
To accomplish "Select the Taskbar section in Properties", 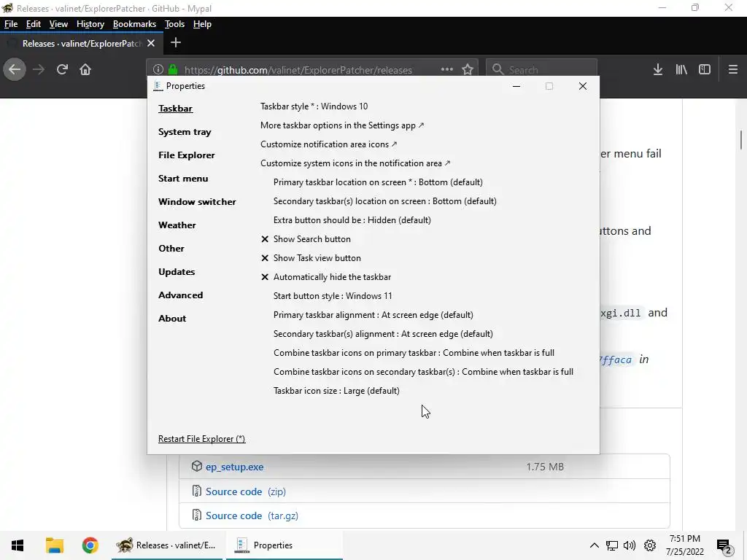I will click(x=175, y=109).
